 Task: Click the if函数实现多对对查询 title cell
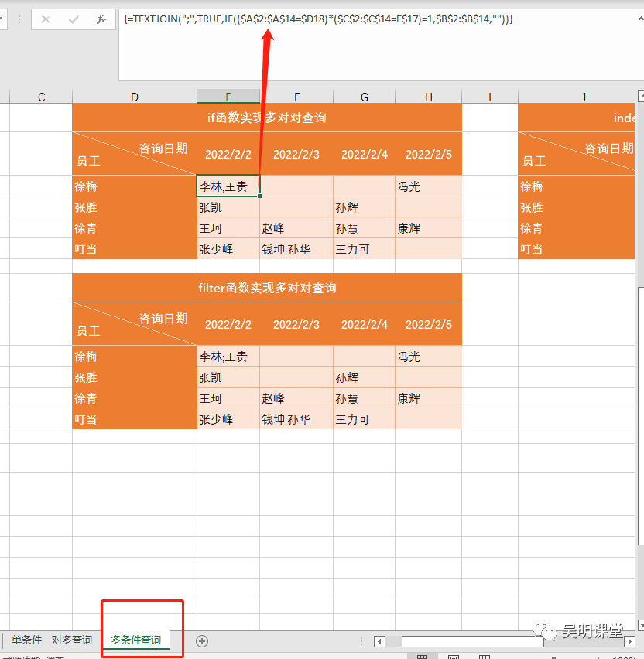267,118
